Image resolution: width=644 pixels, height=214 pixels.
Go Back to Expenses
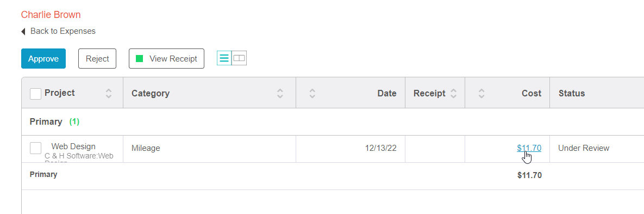(x=63, y=31)
